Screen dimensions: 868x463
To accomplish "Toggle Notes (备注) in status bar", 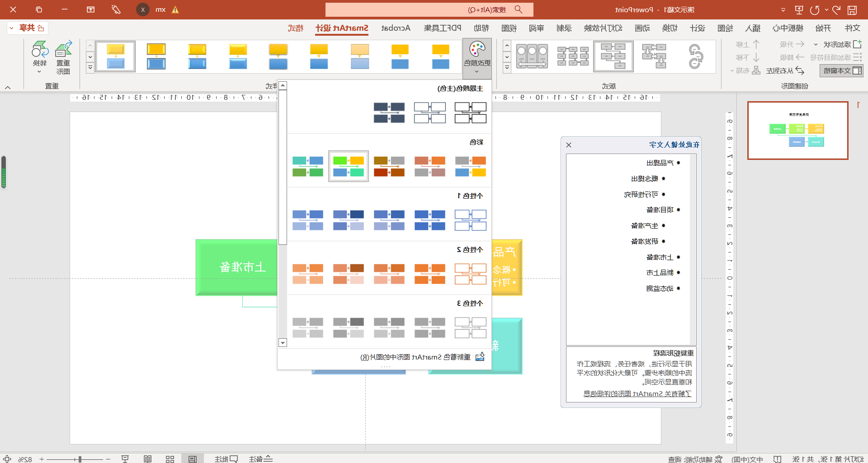I will 261,459.
